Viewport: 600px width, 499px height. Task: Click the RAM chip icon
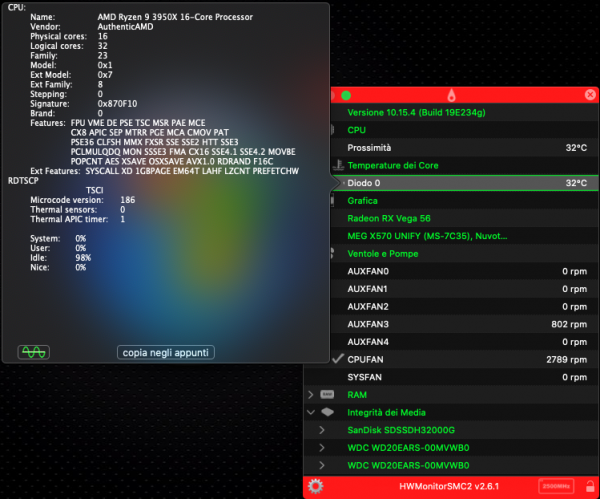(x=327, y=395)
